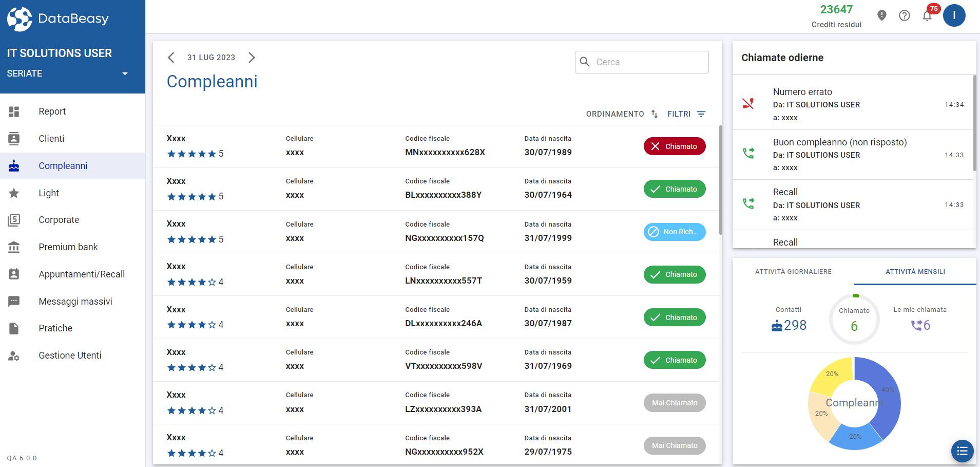The height and width of the screenshot is (467, 980).
Task: Click the Numero errato missed call icon
Action: click(x=748, y=104)
